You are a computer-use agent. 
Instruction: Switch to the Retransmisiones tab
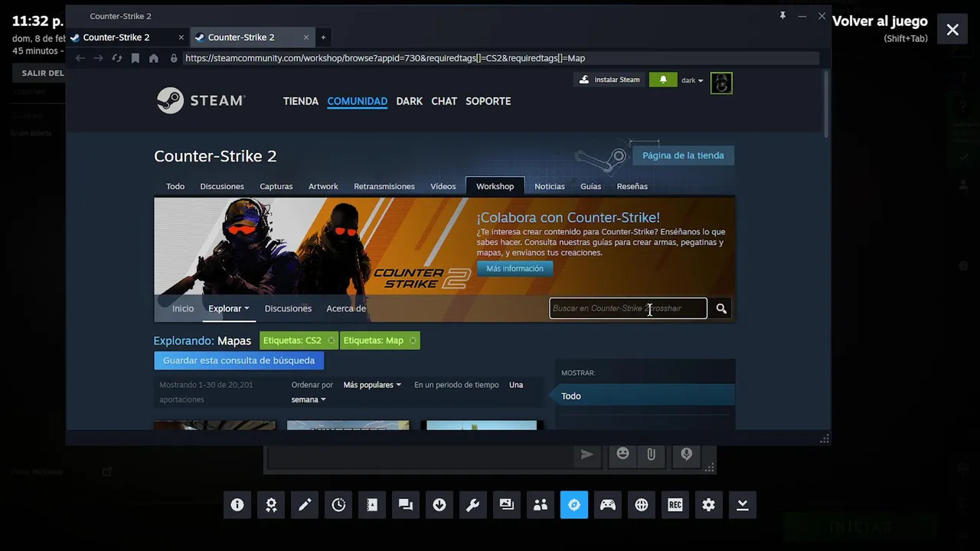coord(384,186)
